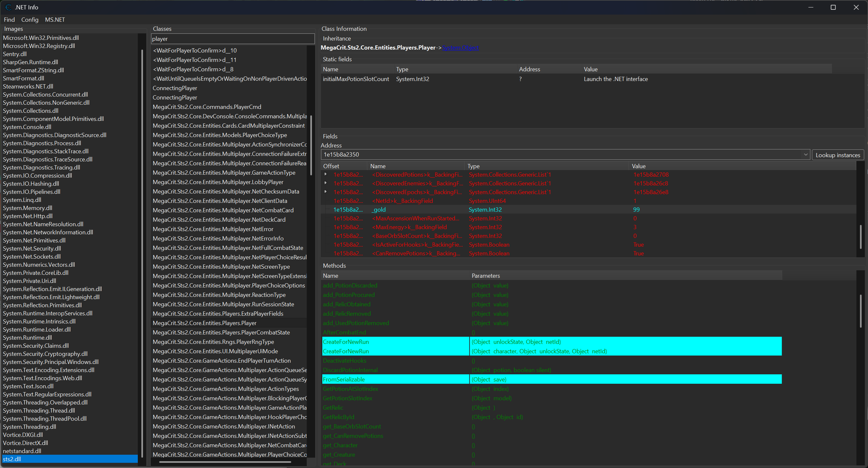Viewport: 868px width, 468px height.
Task: Click the Value column header in Fields
Action: (x=638, y=166)
